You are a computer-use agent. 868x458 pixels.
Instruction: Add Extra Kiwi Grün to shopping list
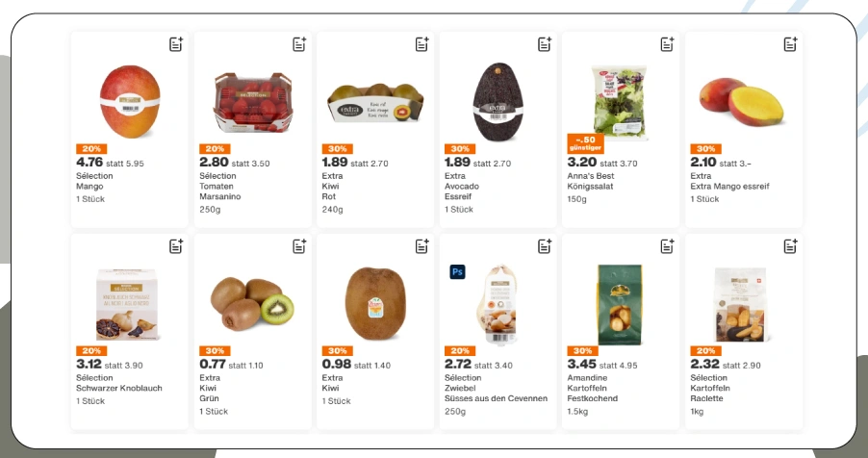(298, 246)
